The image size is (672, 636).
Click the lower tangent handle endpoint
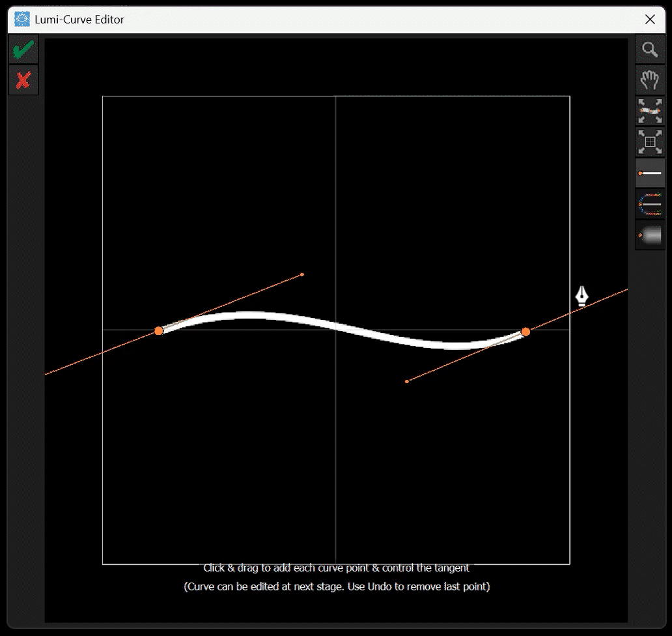tap(408, 381)
